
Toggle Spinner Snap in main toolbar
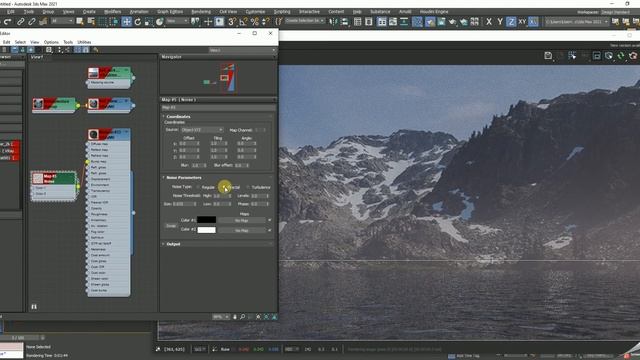coord(266,22)
